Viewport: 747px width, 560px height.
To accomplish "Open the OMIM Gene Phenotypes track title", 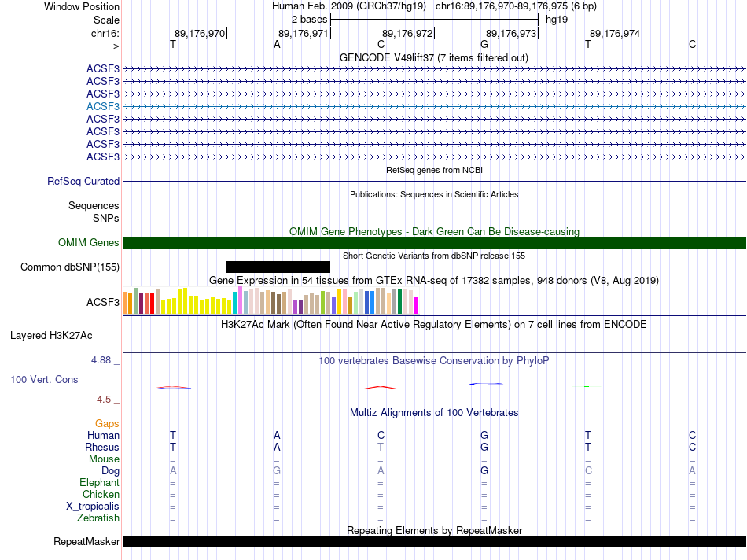I will (434, 231).
